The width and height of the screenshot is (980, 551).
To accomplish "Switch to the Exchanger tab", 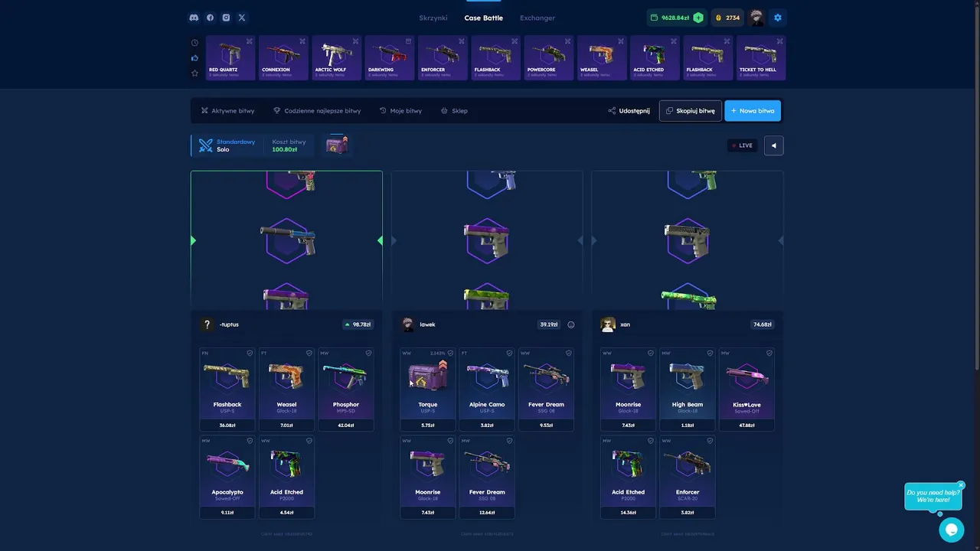I will [x=537, y=18].
